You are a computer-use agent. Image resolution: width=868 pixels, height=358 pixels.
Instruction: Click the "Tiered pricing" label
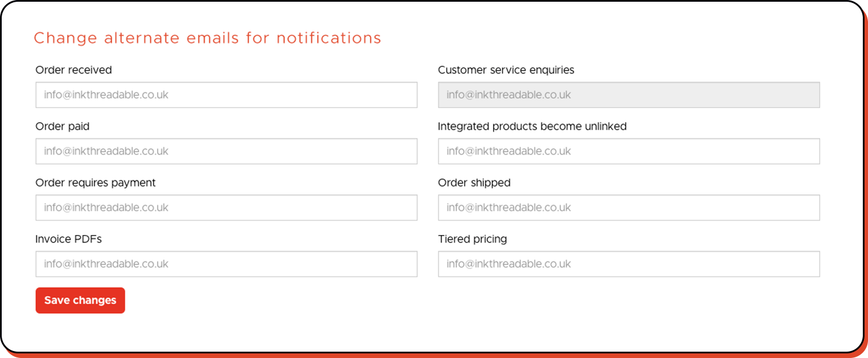pyautogui.click(x=472, y=239)
